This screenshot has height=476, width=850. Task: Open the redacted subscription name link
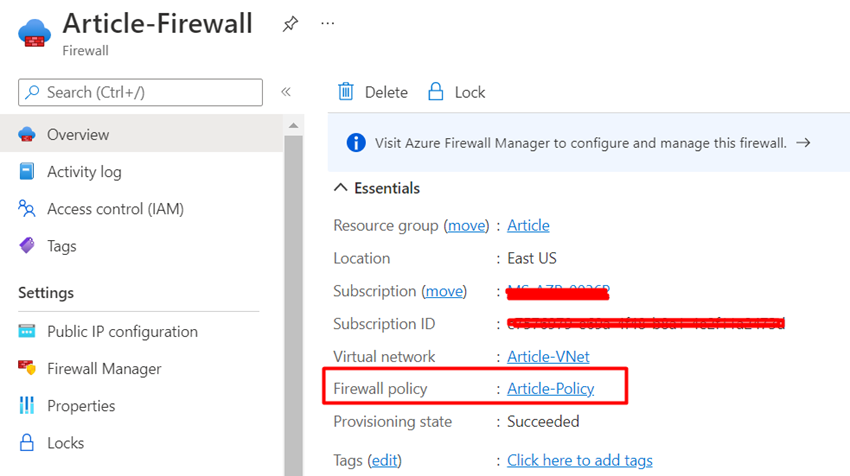[558, 292]
